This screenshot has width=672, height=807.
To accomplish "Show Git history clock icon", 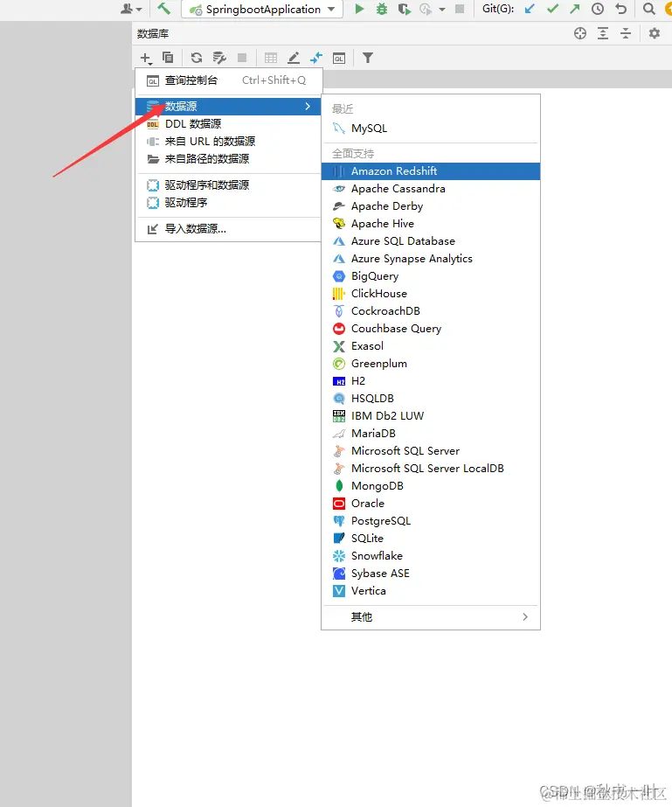I will pos(598,9).
